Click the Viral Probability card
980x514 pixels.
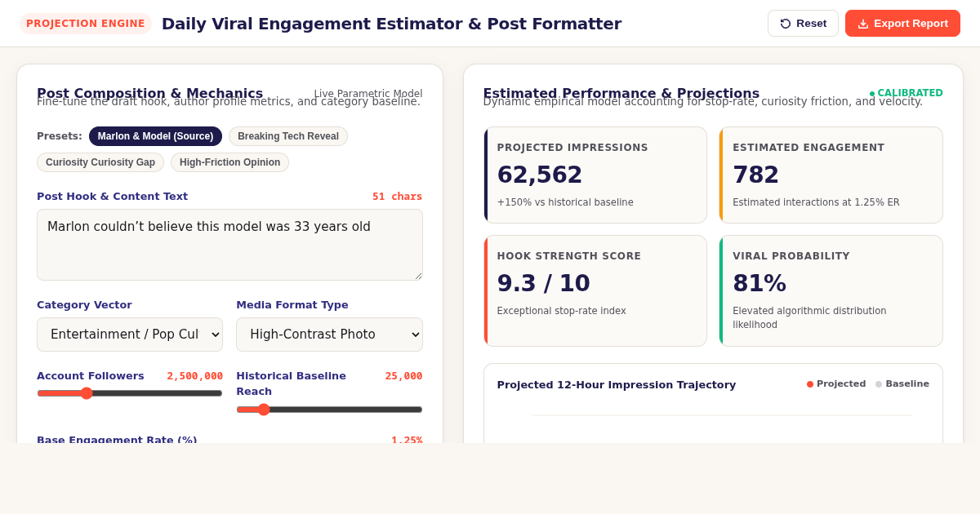pos(831,290)
